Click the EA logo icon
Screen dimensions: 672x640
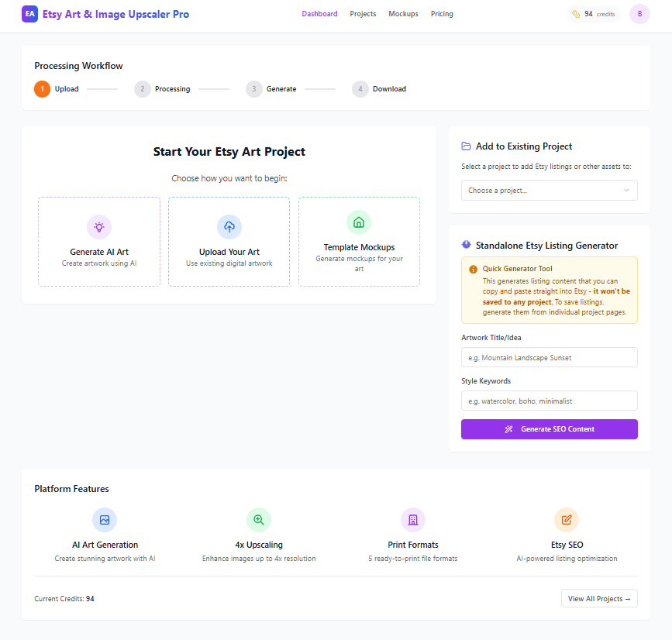[29, 14]
